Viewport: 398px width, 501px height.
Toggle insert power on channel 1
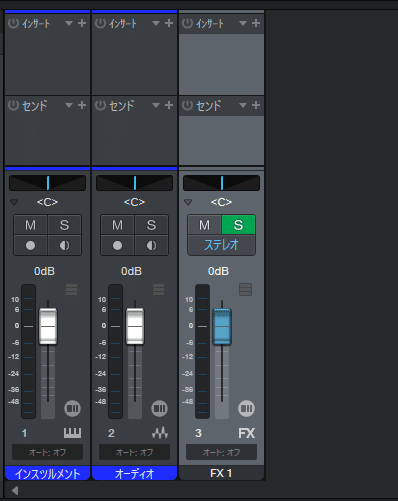[13, 23]
